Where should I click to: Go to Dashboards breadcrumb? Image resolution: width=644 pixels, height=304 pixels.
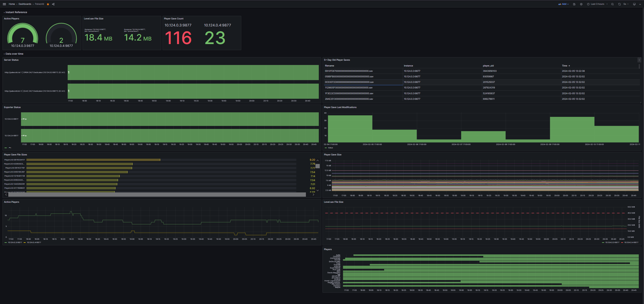[x=25, y=4]
